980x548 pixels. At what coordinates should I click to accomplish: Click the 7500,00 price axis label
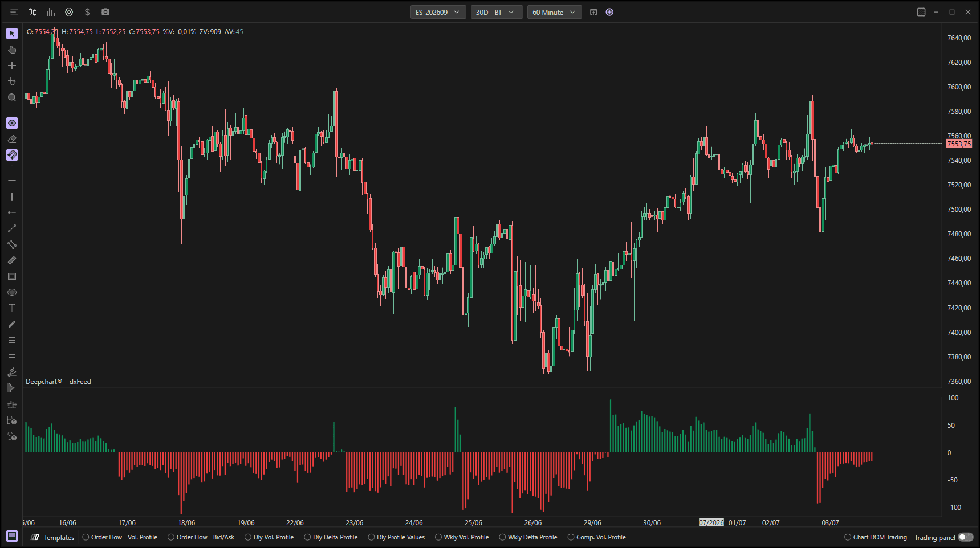959,210
